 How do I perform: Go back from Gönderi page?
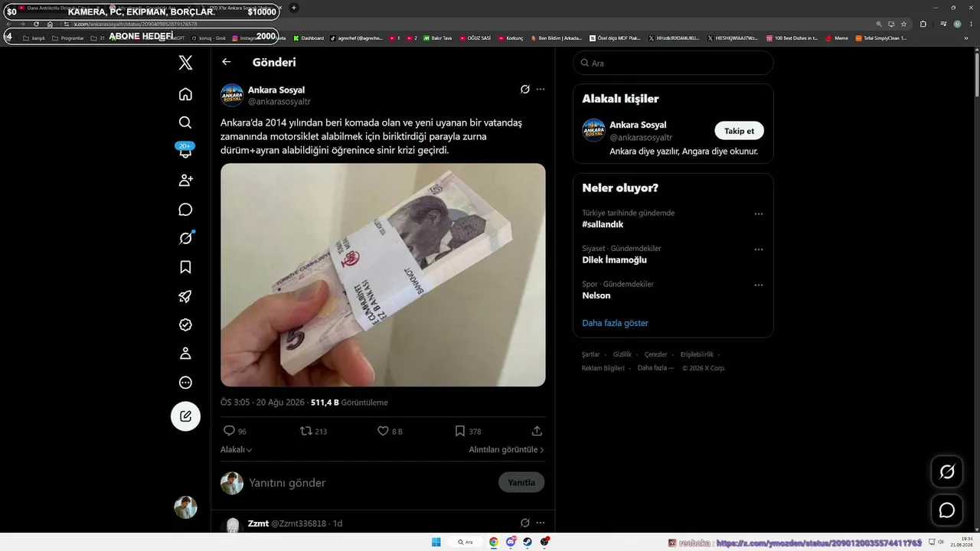(x=226, y=62)
